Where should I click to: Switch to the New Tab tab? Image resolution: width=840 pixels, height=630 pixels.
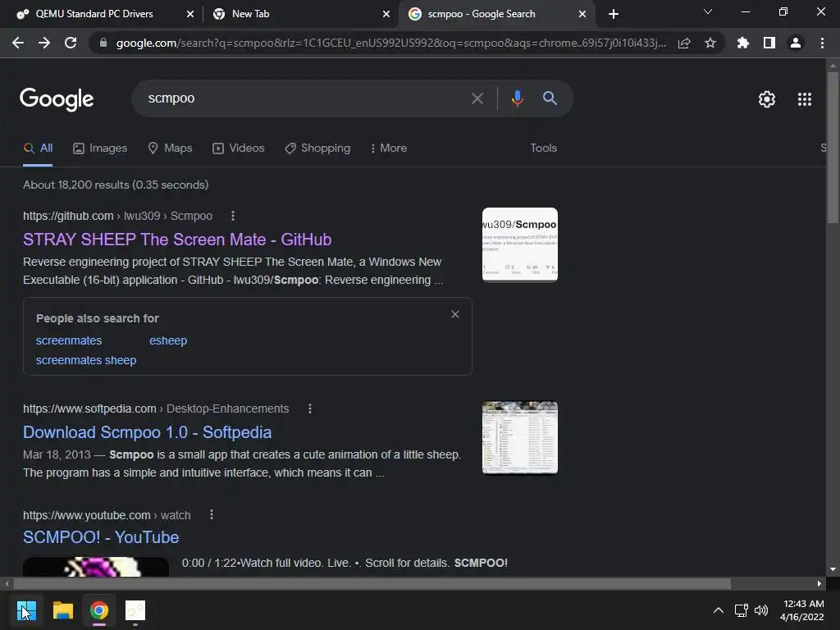[250, 14]
